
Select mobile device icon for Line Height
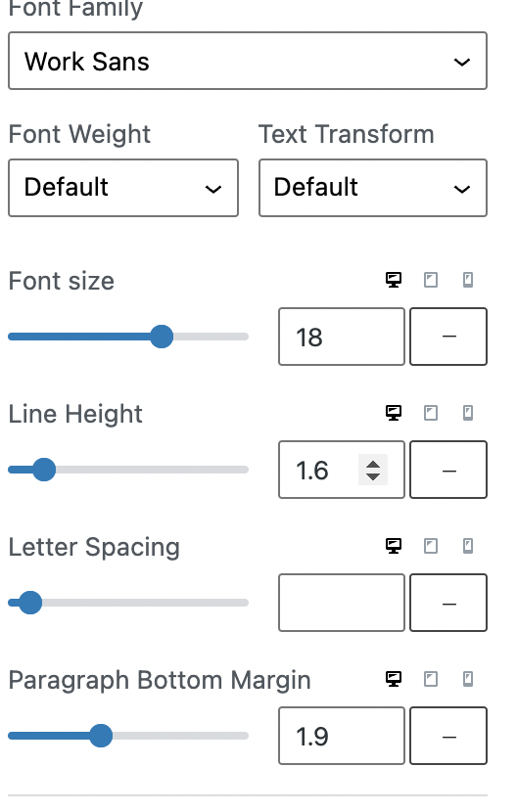[x=468, y=413]
